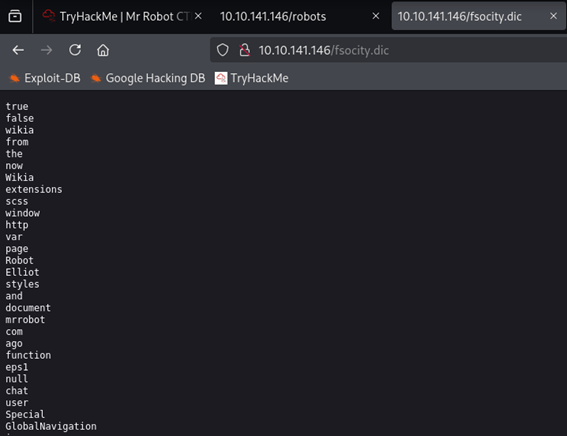
Task: Click the word mrrobot in the list
Action: pos(25,320)
